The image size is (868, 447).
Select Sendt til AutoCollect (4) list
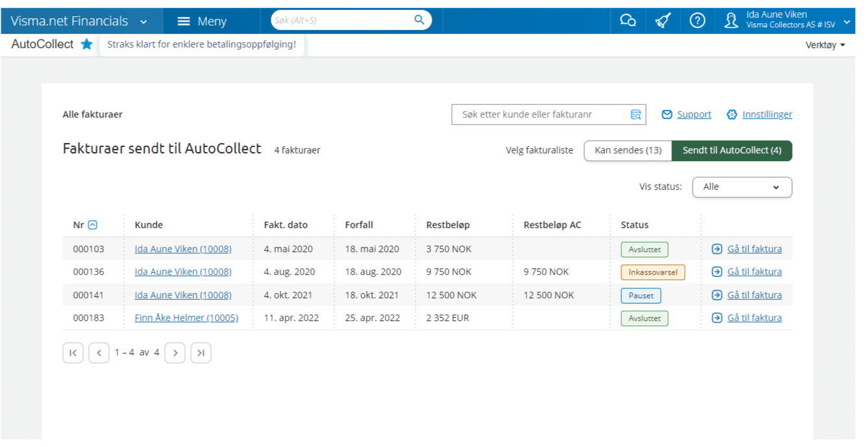pyautogui.click(x=732, y=151)
